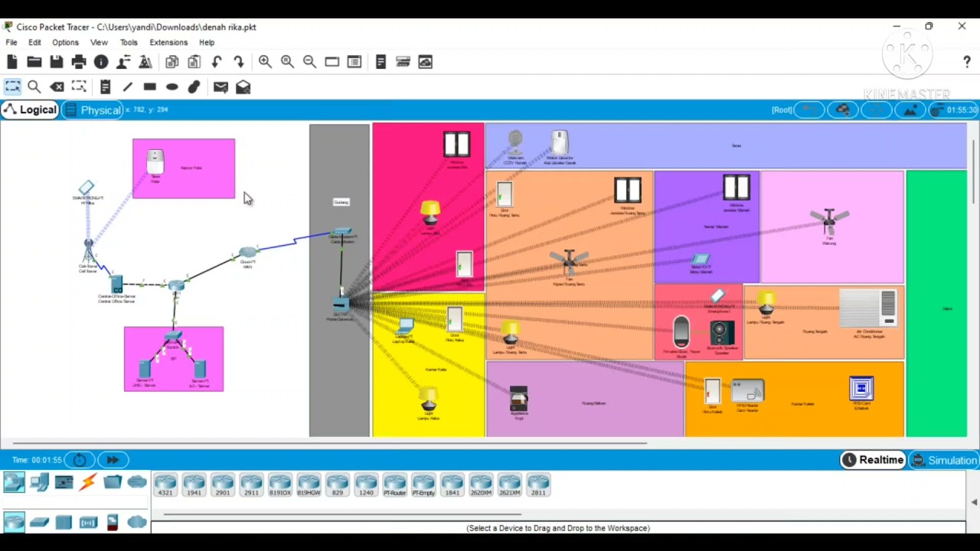Screen dimensions: 980x551
Task: Open the Tools menu
Action: 129,42
